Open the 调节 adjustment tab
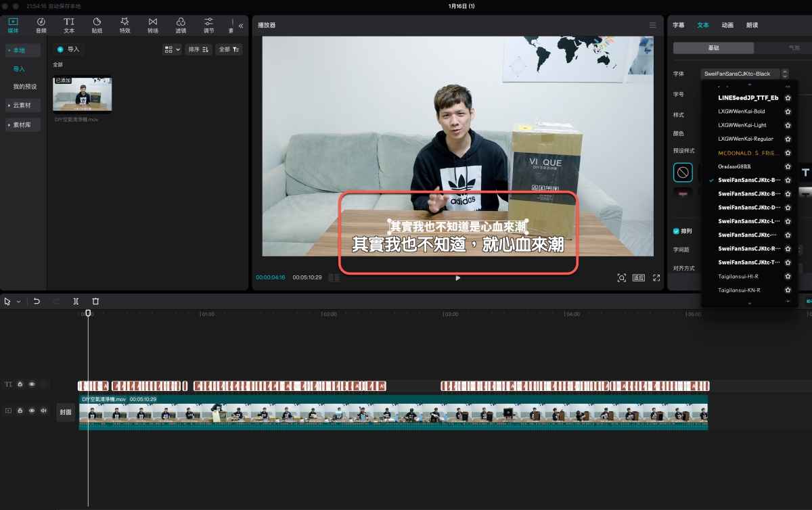This screenshot has width=812, height=510. point(208,26)
